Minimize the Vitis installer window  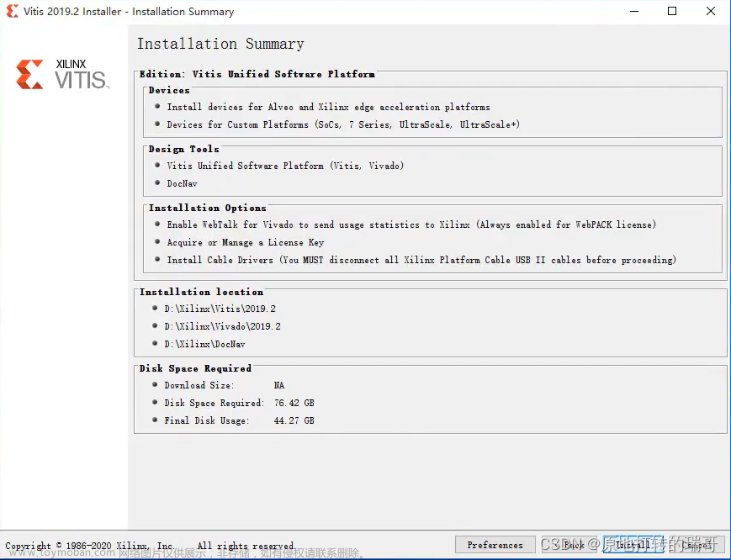click(x=633, y=12)
